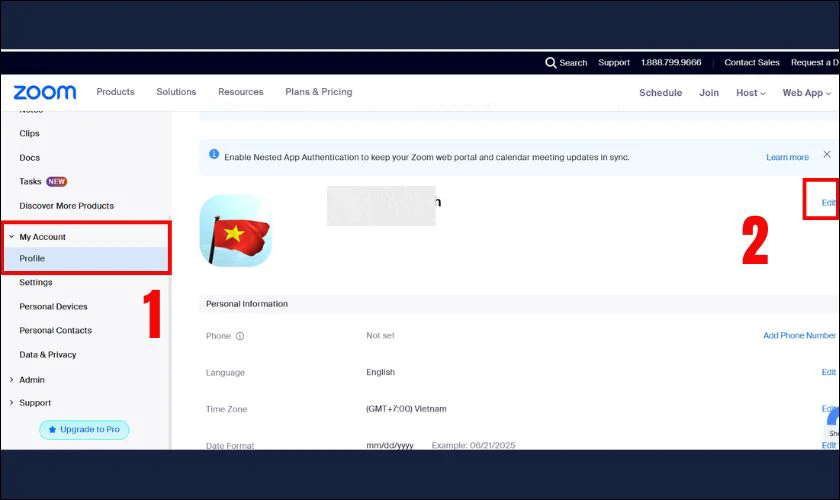The image size is (840, 500).
Task: Open Personal Devices
Action: coord(53,307)
